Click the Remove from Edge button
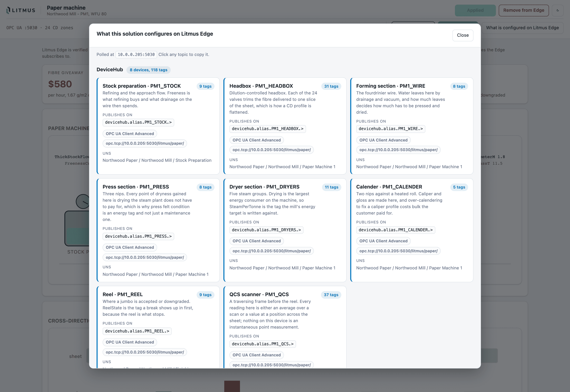The width and height of the screenshot is (570, 392). coord(524,10)
